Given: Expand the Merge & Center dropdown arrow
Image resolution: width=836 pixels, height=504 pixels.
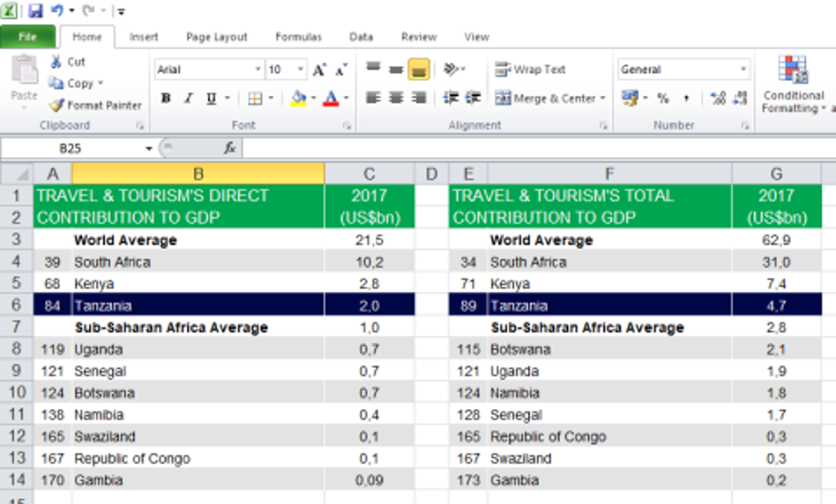Looking at the screenshot, I should coord(603,98).
